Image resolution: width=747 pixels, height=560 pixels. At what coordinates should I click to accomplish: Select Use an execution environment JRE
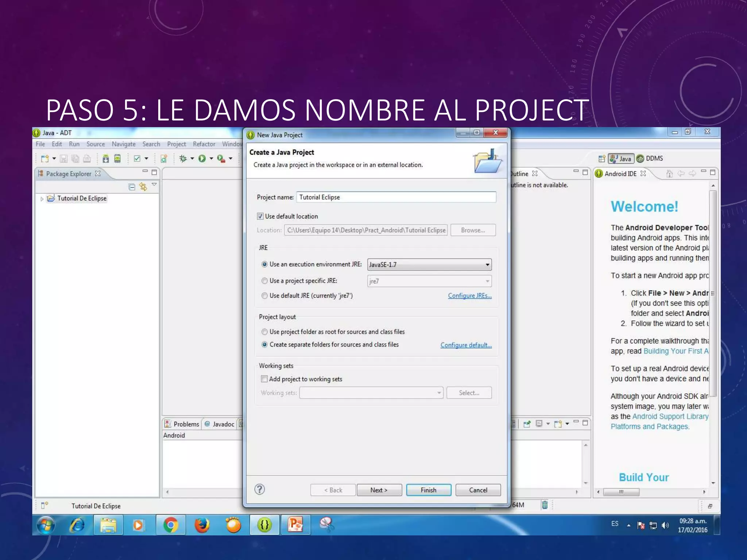264,264
